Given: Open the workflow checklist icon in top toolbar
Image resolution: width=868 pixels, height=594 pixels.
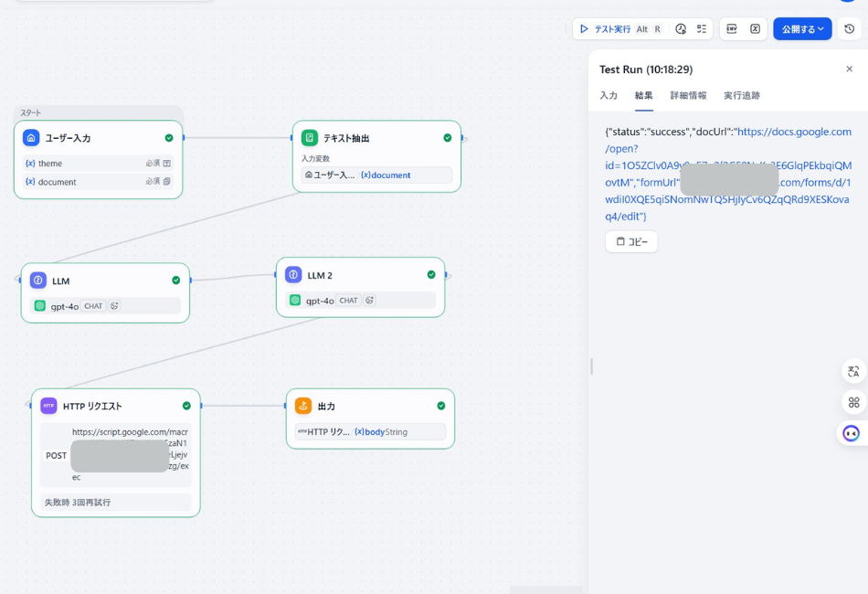Looking at the screenshot, I should tap(703, 28).
